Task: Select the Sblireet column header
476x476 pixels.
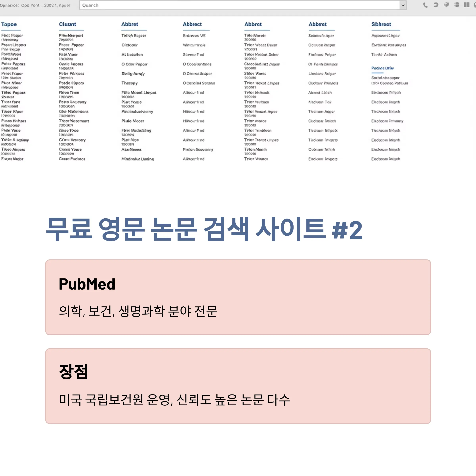Action: click(381, 24)
